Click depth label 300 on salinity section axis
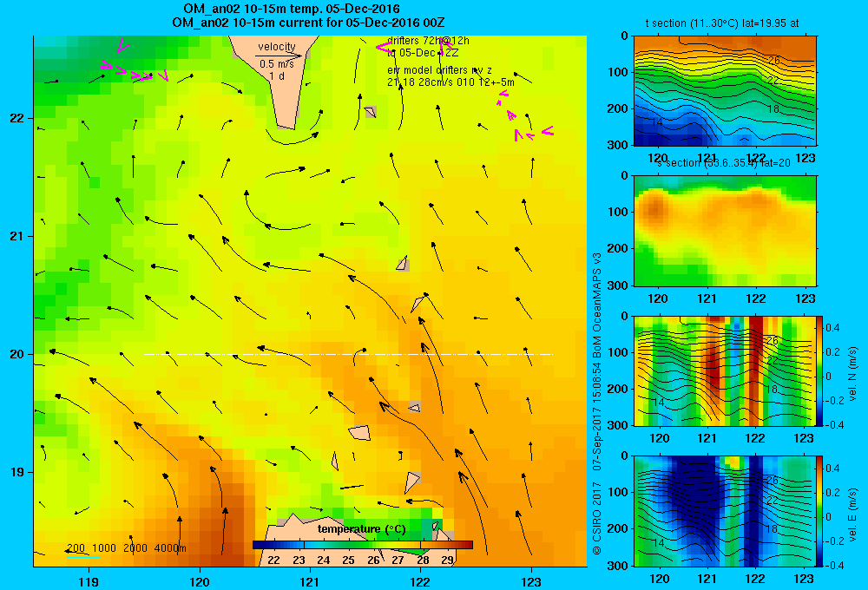 point(616,285)
